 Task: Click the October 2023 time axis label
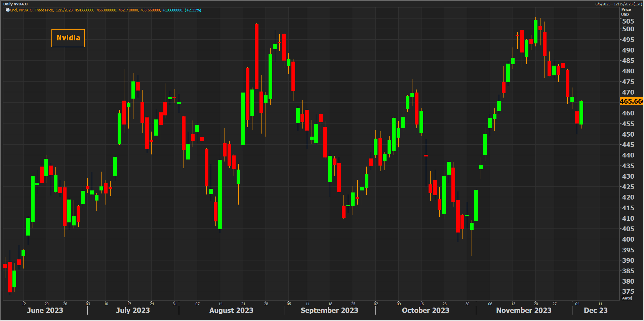click(426, 310)
